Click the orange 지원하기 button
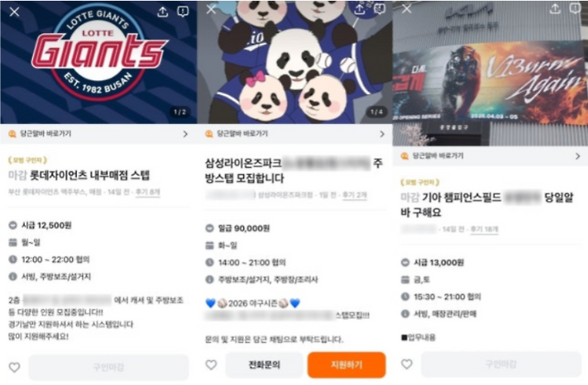This screenshot has width=588, height=385. pyautogui.click(x=347, y=364)
